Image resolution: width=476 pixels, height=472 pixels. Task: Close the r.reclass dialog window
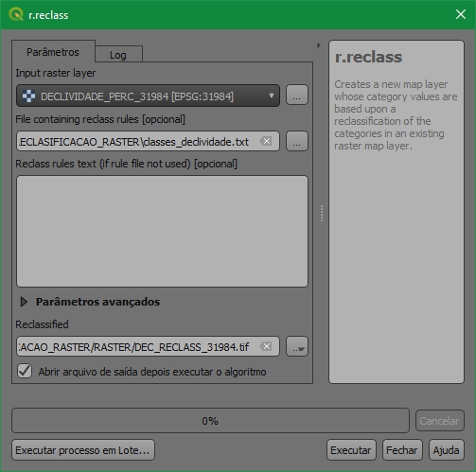point(461,14)
